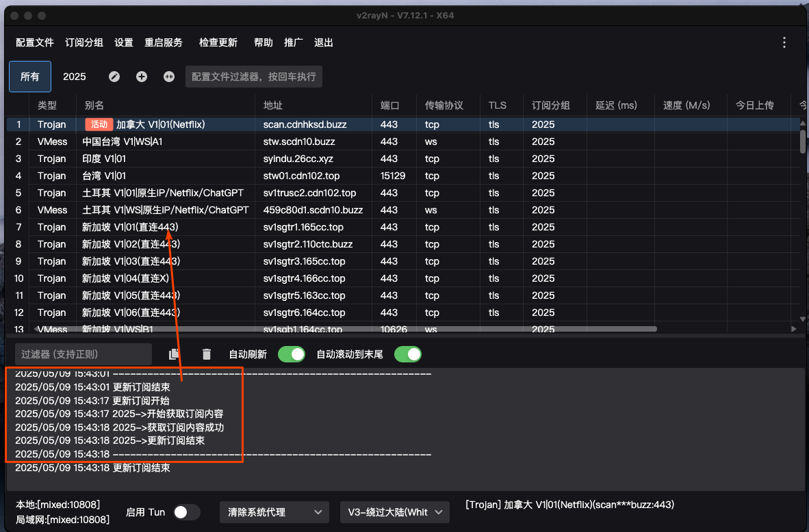
Task: Select the 印度 V1|01 server row
Action: click(x=403, y=158)
